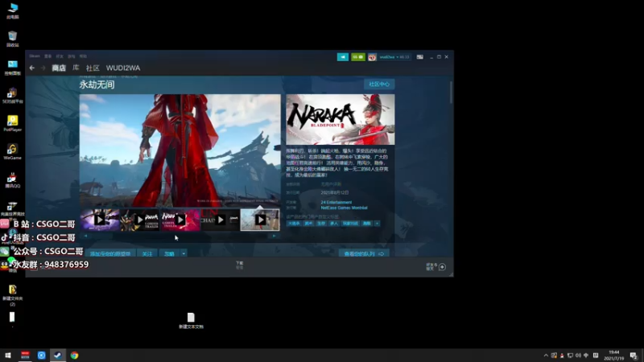This screenshot has height=362, width=644.
Task: Click the Steam forward navigation arrow
Action: point(43,68)
